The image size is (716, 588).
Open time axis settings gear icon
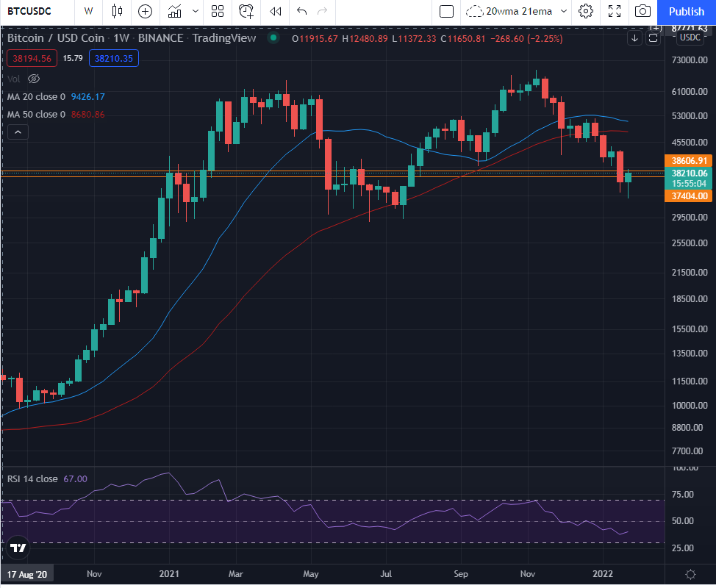690,574
